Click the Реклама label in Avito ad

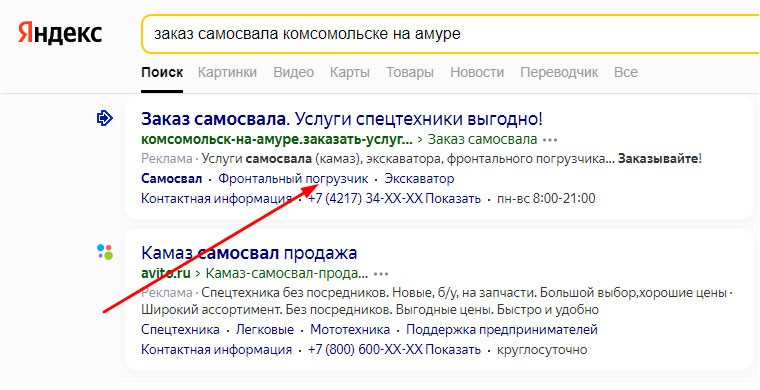pyautogui.click(x=167, y=293)
